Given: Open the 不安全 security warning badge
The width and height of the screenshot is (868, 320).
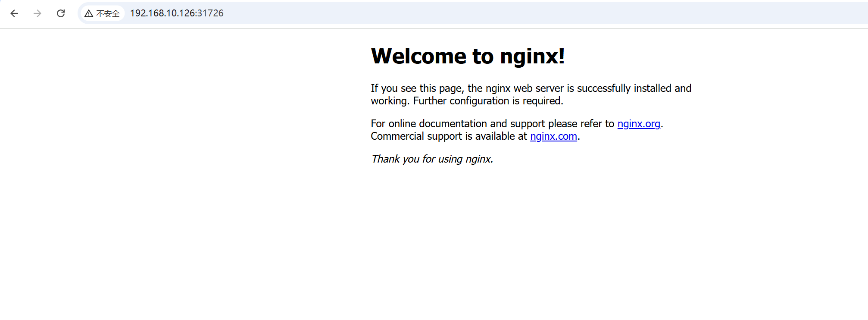Looking at the screenshot, I should coord(102,13).
